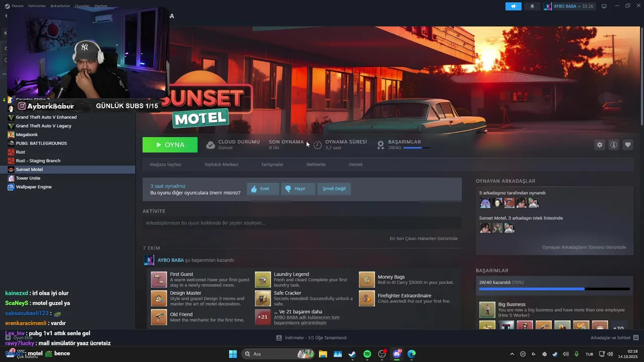Recommend the game with Evet
The image size is (644, 362).
coord(263,189)
